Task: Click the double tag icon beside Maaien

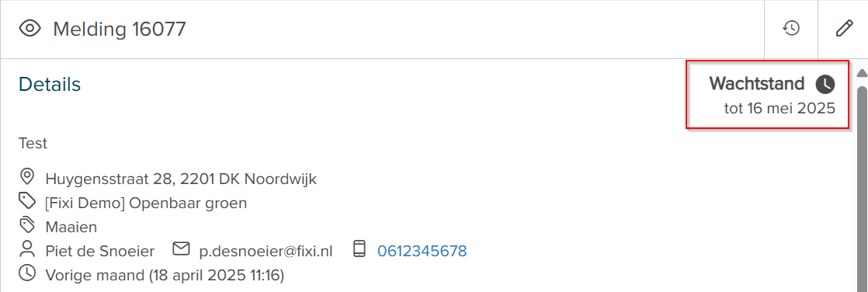Action: pyautogui.click(x=26, y=225)
